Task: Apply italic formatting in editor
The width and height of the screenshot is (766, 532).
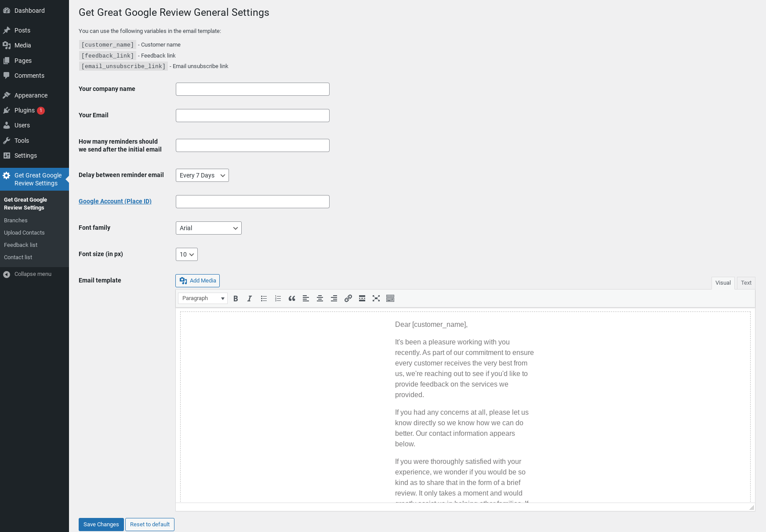Action: (250, 299)
